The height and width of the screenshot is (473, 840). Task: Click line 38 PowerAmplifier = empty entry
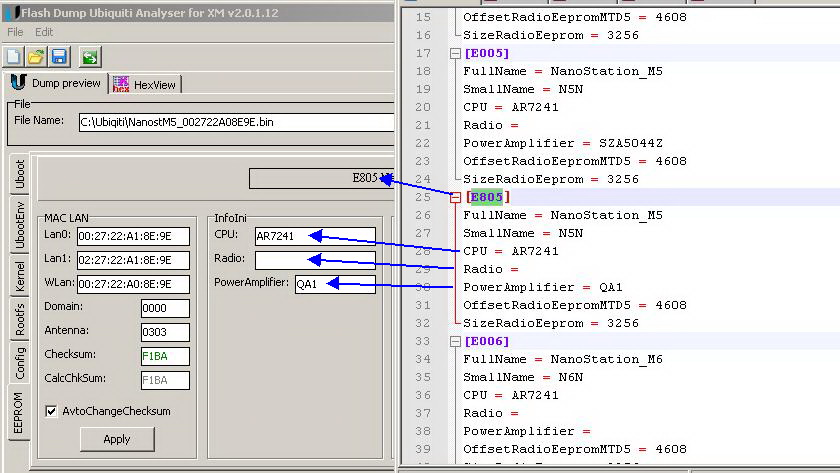(526, 431)
